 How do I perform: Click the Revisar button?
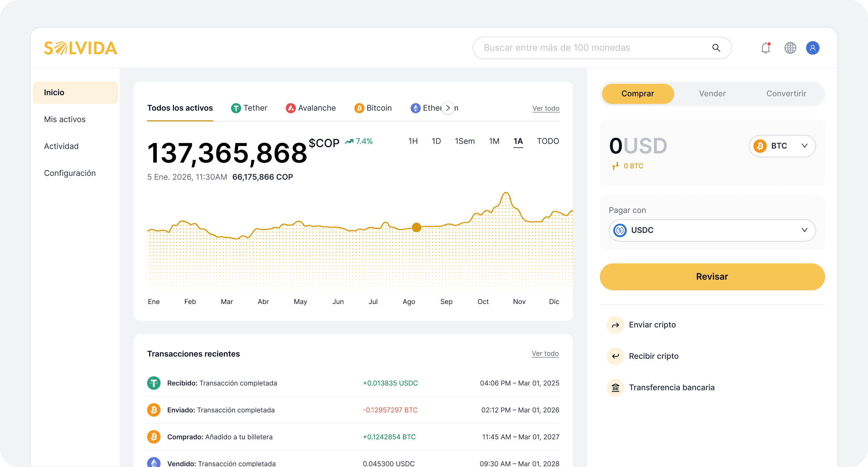pyautogui.click(x=712, y=277)
